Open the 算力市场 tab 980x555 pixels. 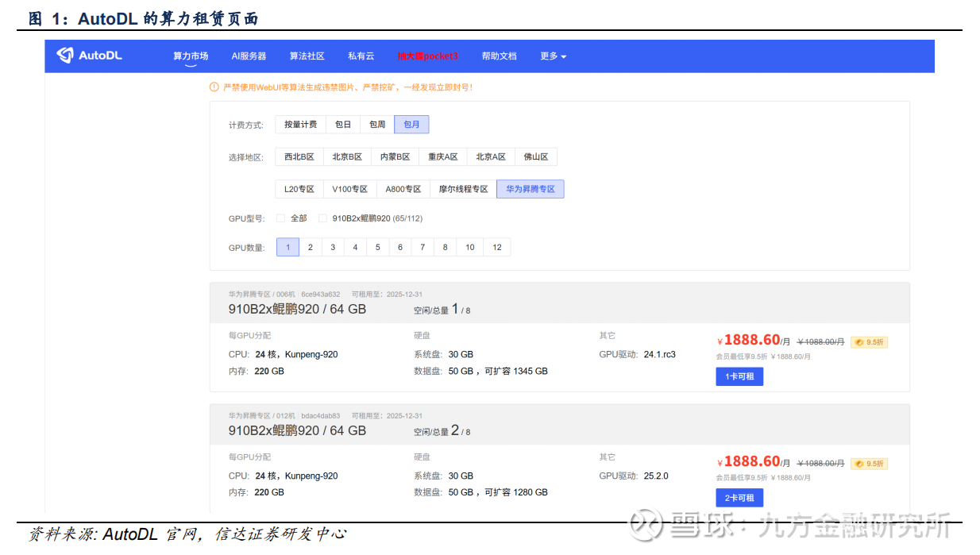tap(191, 56)
